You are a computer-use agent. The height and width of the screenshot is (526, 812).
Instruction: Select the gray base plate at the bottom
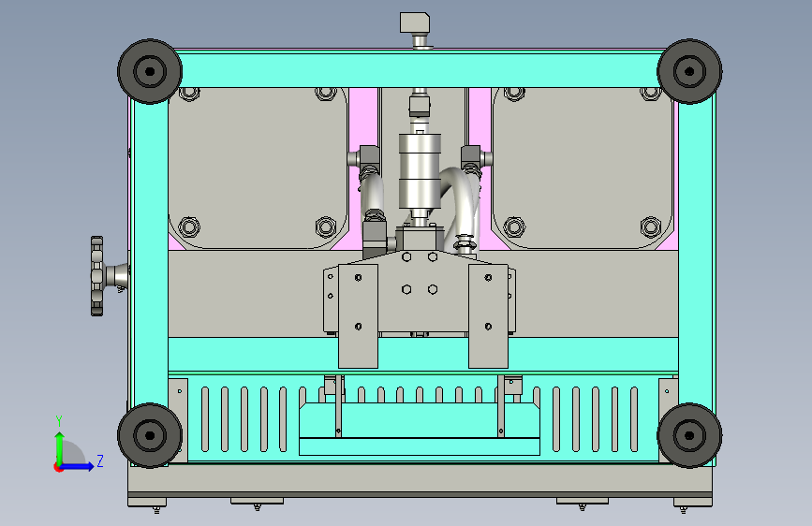(420, 480)
